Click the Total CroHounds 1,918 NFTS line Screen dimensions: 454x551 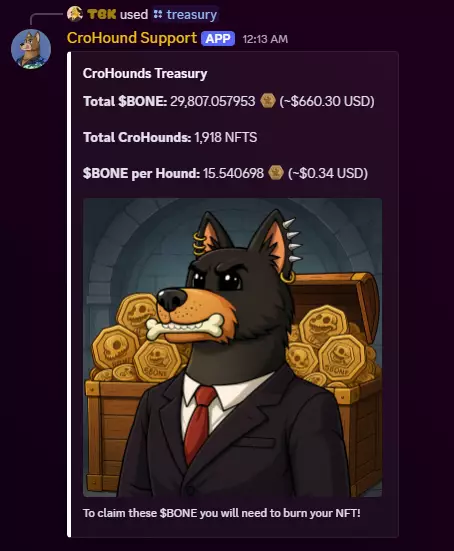(170, 137)
